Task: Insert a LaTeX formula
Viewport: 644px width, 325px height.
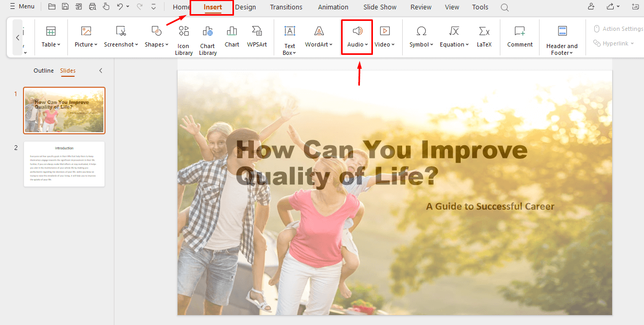Action: point(484,37)
